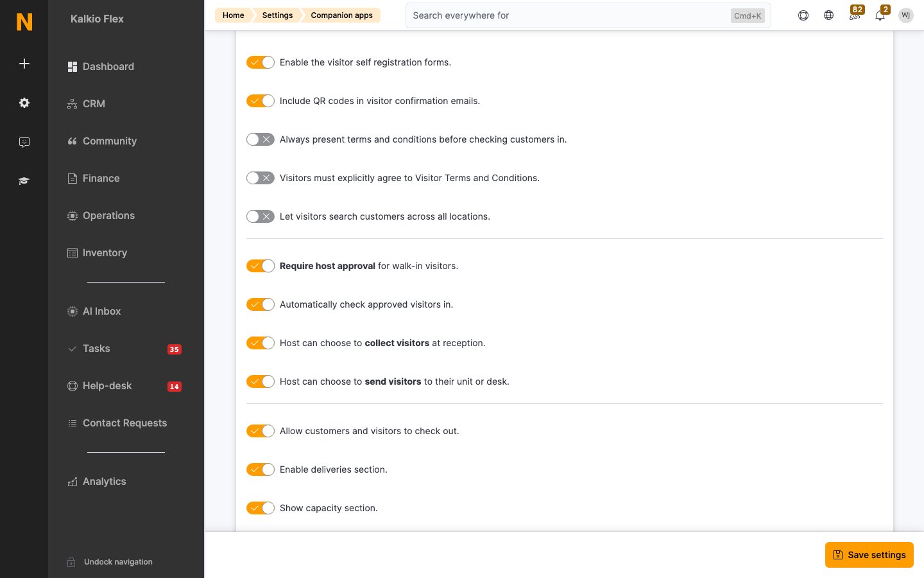Viewport: 924px width, 578px height.
Task: Open the notifications bell icon
Action: click(881, 14)
